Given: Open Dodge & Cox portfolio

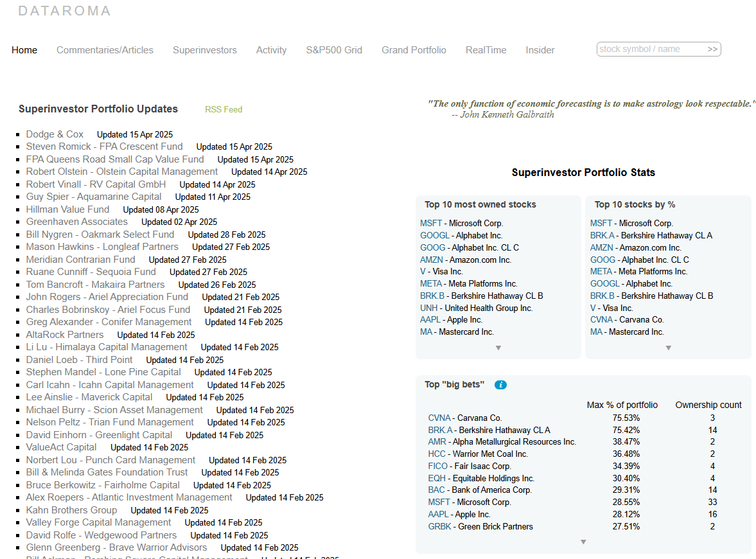Looking at the screenshot, I should [x=55, y=134].
